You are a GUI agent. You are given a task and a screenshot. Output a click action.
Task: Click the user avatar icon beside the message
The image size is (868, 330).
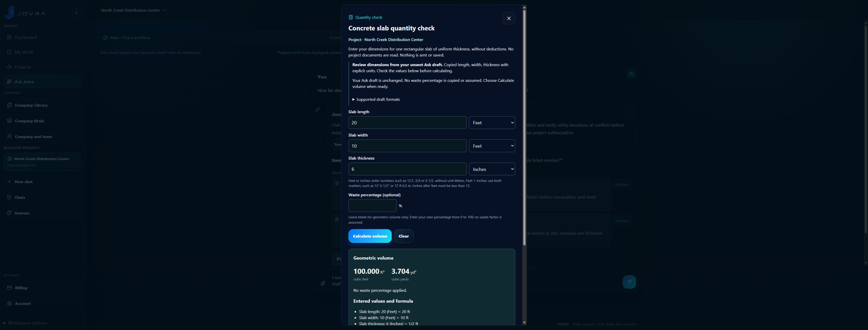[631, 73]
